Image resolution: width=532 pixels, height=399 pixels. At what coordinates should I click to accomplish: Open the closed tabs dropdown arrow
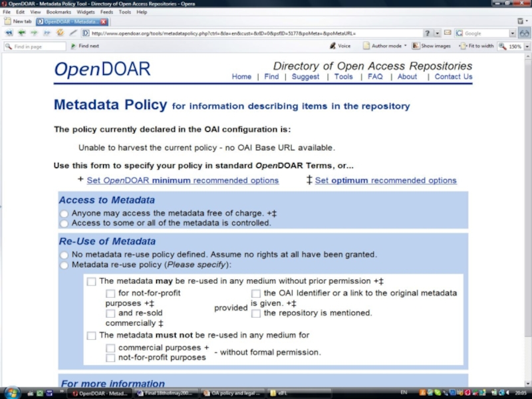(x=527, y=21)
